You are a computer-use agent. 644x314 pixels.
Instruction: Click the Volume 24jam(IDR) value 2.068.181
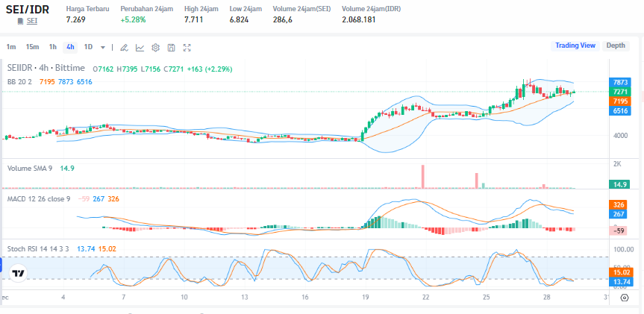point(358,19)
